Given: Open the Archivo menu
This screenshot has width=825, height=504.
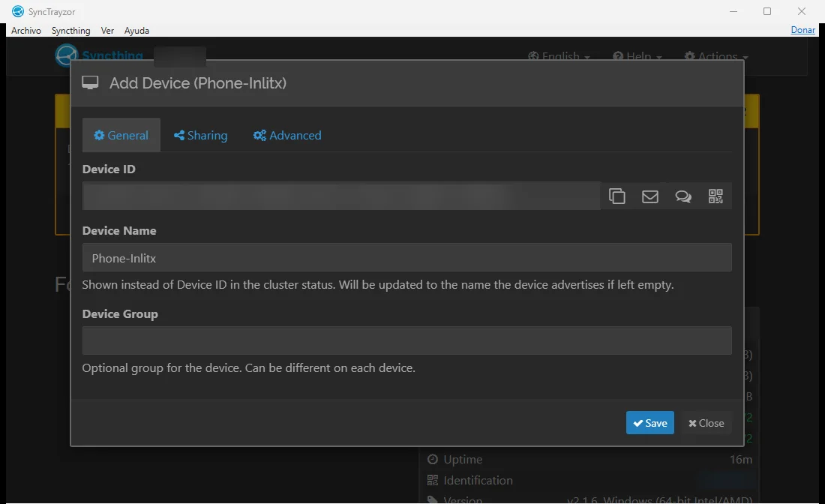Looking at the screenshot, I should [x=25, y=31].
